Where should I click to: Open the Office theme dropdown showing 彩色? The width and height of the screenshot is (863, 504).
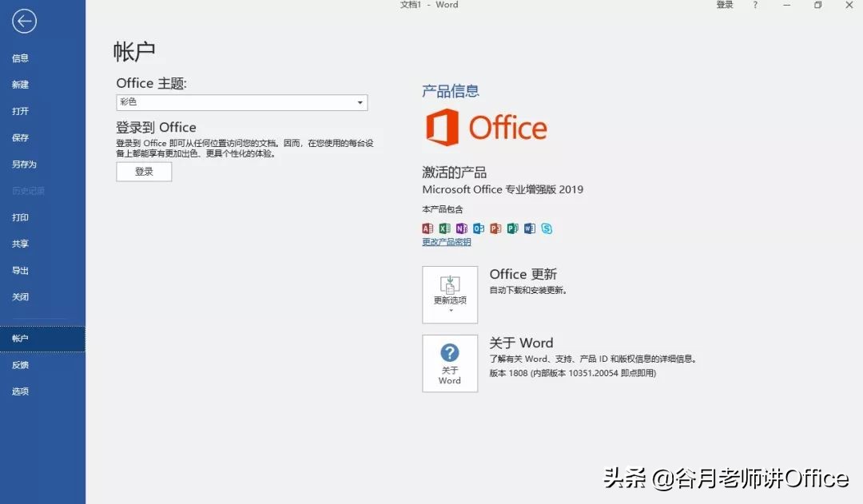[241, 102]
